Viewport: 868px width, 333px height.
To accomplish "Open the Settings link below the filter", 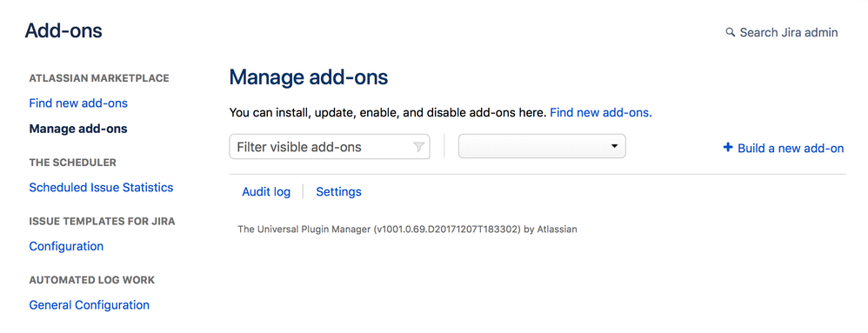I will click(339, 192).
